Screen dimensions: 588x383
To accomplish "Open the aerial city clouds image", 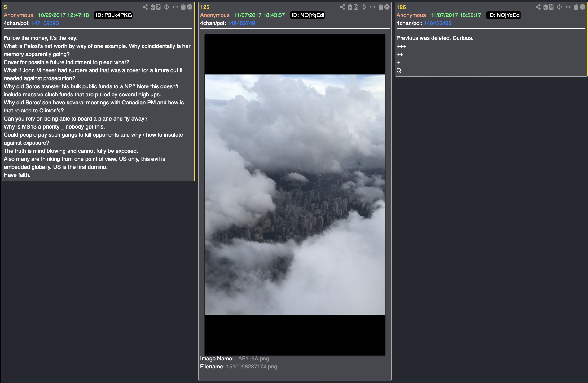I will pos(295,195).
